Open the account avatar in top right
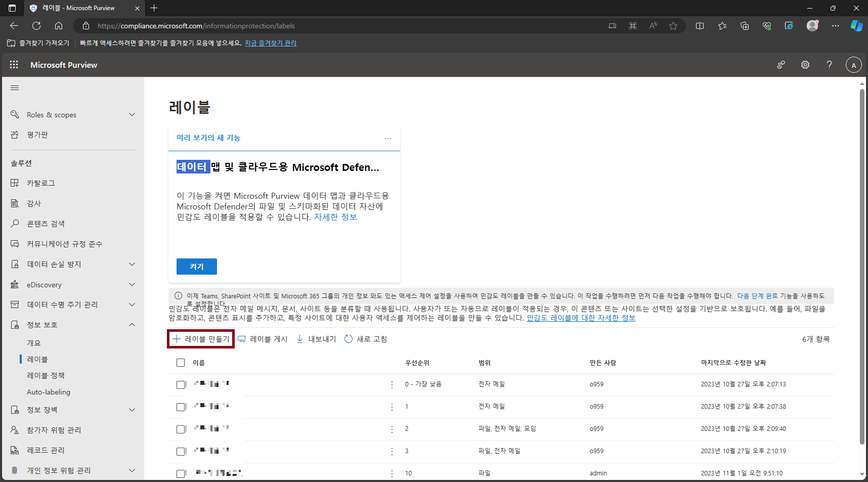 click(x=853, y=65)
